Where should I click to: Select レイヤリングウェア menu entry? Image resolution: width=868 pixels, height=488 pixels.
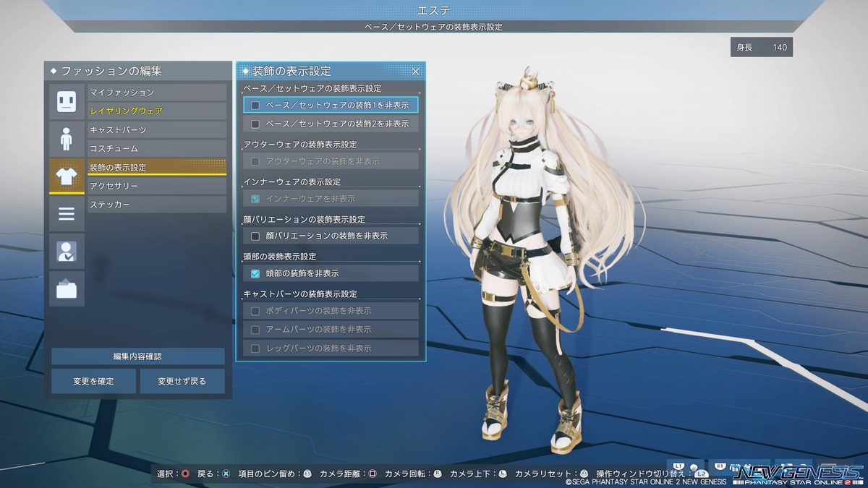pos(157,111)
